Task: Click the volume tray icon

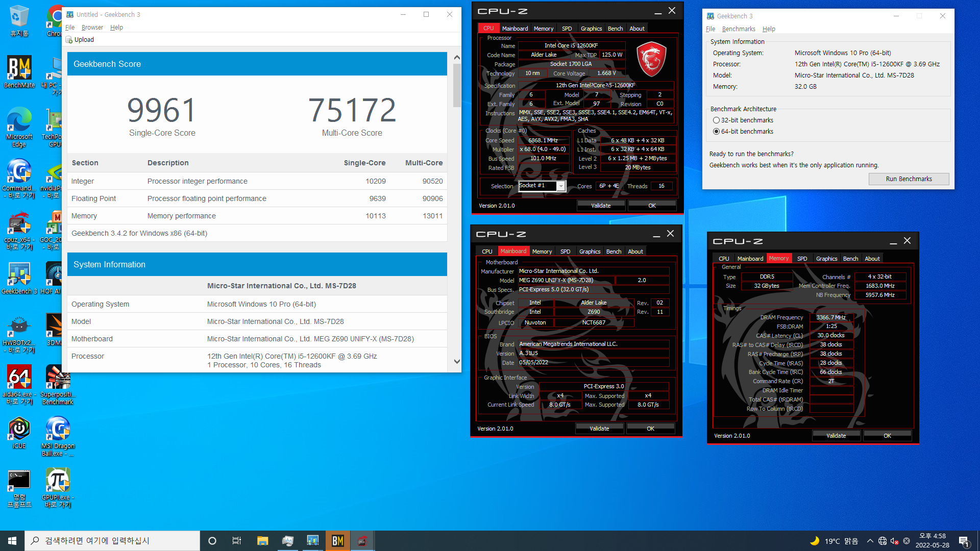Action: click(894, 541)
